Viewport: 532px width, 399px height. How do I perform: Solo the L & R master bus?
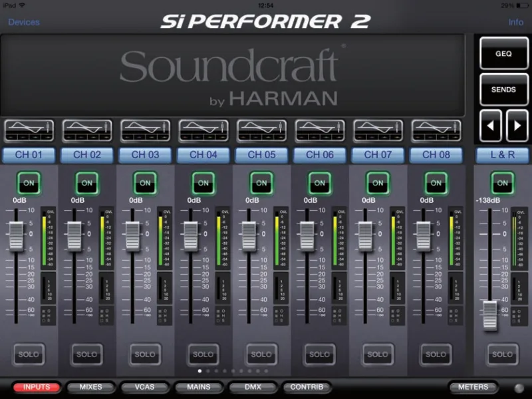point(503,354)
